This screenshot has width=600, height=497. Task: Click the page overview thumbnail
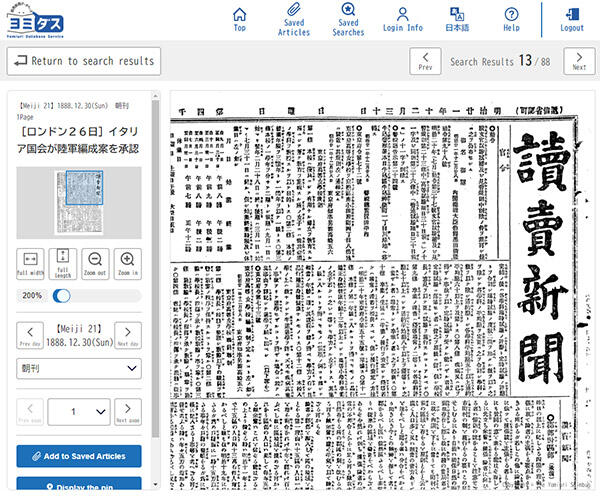click(79, 203)
